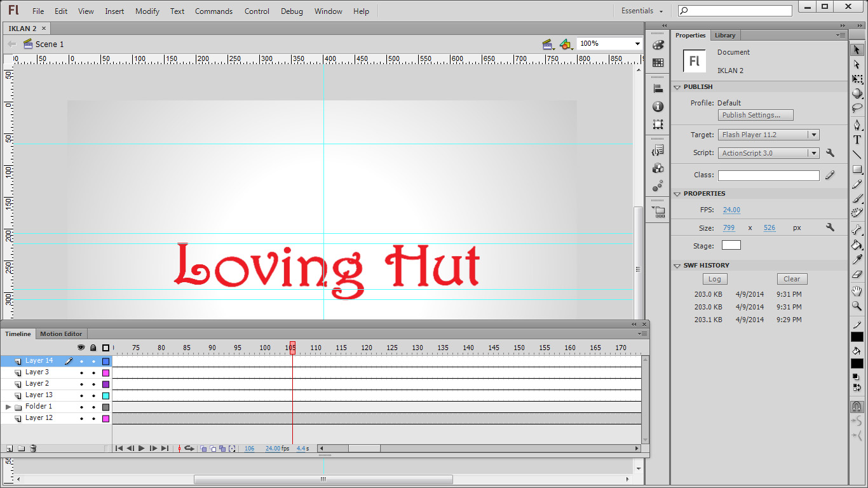Open the ActionScript 3.0 script dropdown

point(769,153)
